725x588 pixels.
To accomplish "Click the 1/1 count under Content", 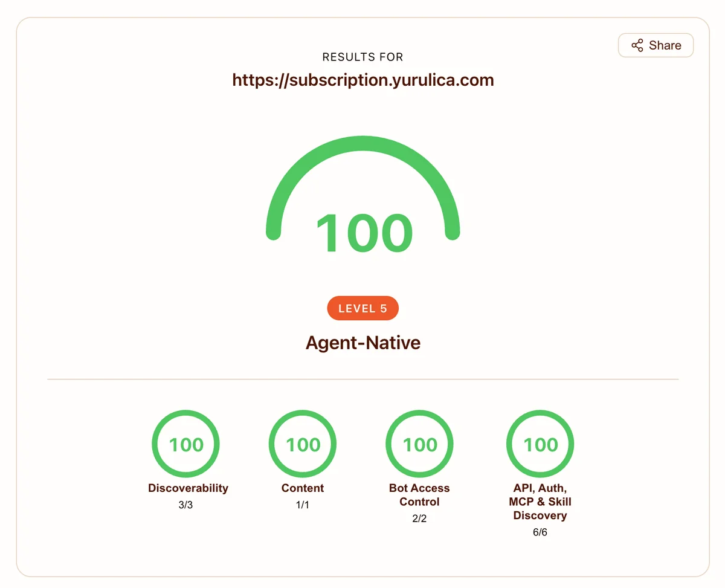I will click(303, 505).
